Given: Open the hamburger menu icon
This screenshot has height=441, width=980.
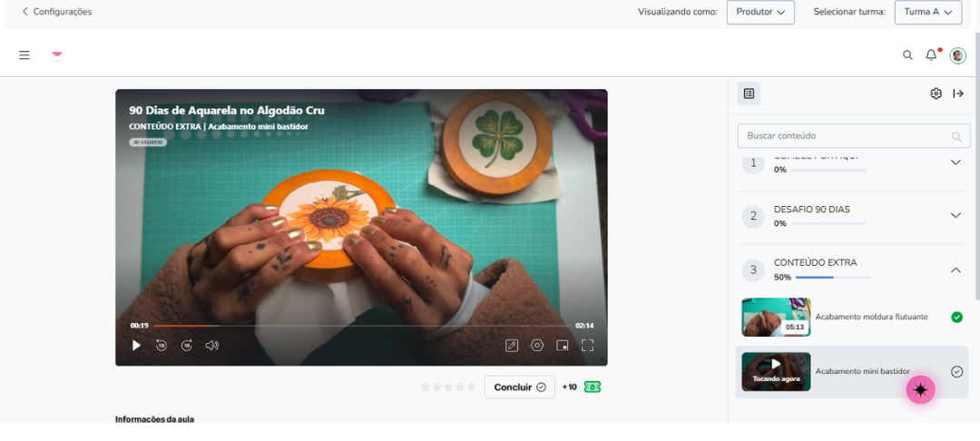Looking at the screenshot, I should (24, 55).
